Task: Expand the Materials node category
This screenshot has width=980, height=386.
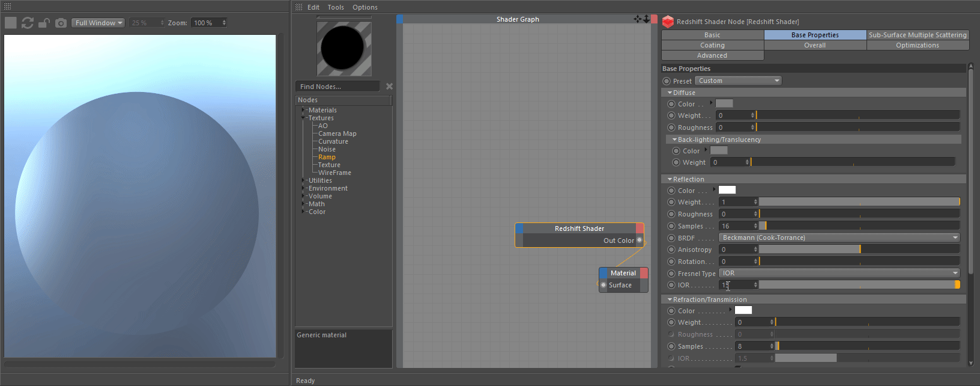Action: pos(303,110)
